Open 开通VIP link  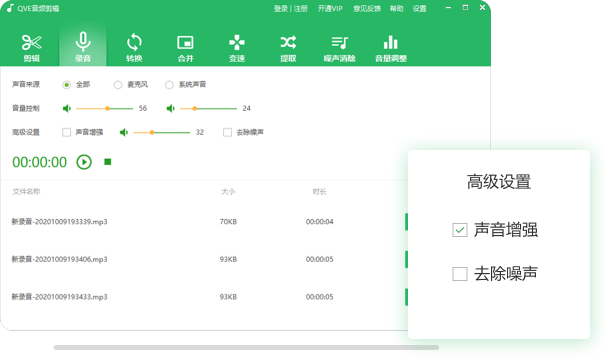coord(330,9)
